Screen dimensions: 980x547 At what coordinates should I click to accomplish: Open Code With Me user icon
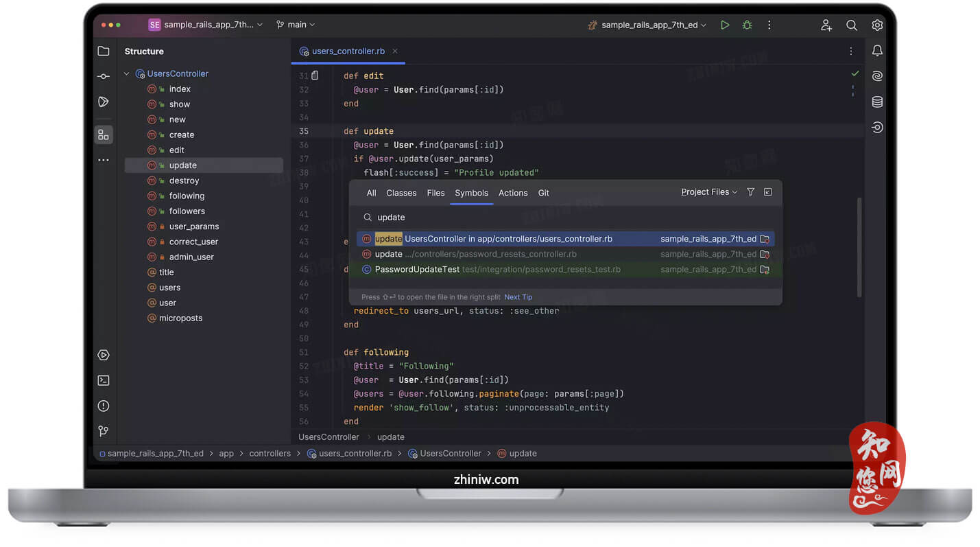[826, 25]
